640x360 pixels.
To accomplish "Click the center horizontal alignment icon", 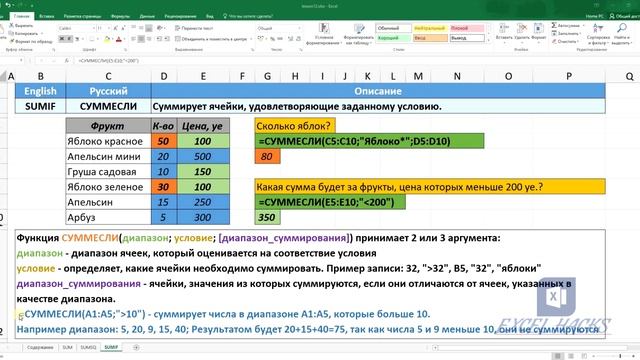I will point(141,39).
